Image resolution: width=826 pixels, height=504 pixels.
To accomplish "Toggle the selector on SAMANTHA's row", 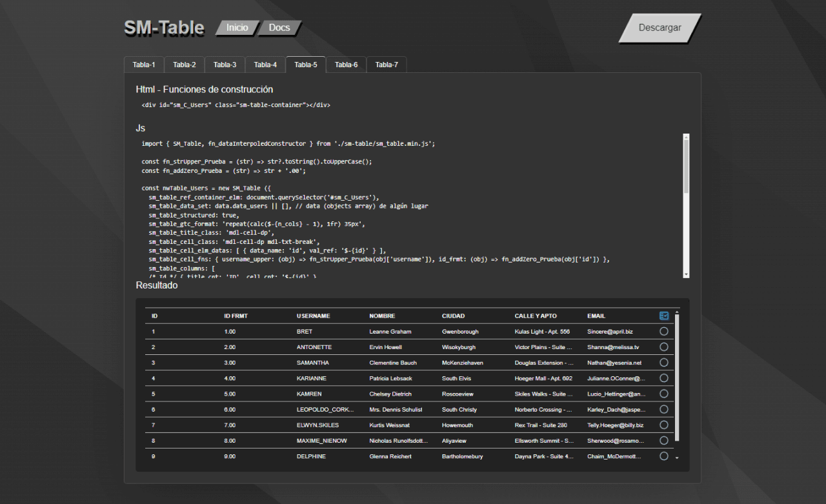I will pos(663,362).
